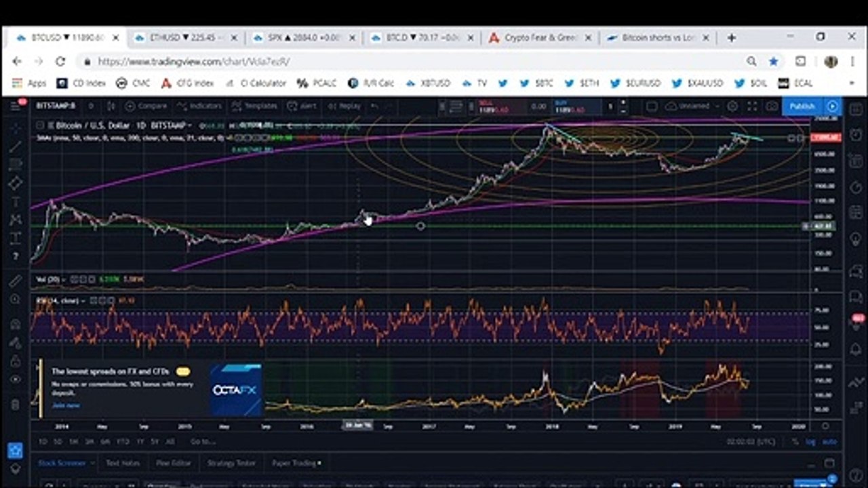Open the notifications bell in right sidebar
Image resolution: width=868 pixels, height=488 pixels.
pyautogui.click(x=856, y=348)
